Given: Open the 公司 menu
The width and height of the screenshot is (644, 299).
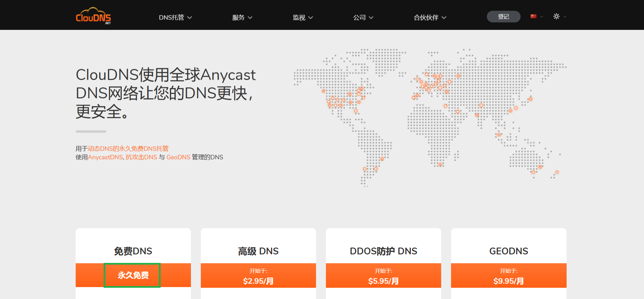Looking at the screenshot, I should (x=363, y=17).
